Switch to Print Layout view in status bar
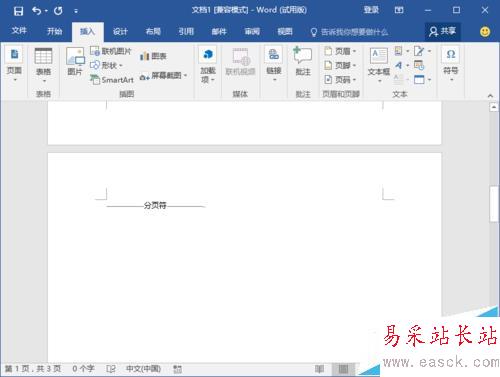The height and width of the screenshot is (377, 500). (x=343, y=369)
